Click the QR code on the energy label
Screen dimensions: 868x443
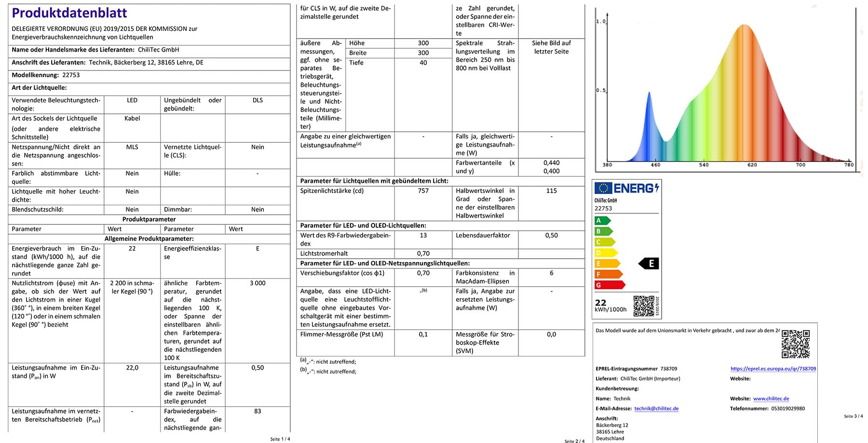[644, 306]
